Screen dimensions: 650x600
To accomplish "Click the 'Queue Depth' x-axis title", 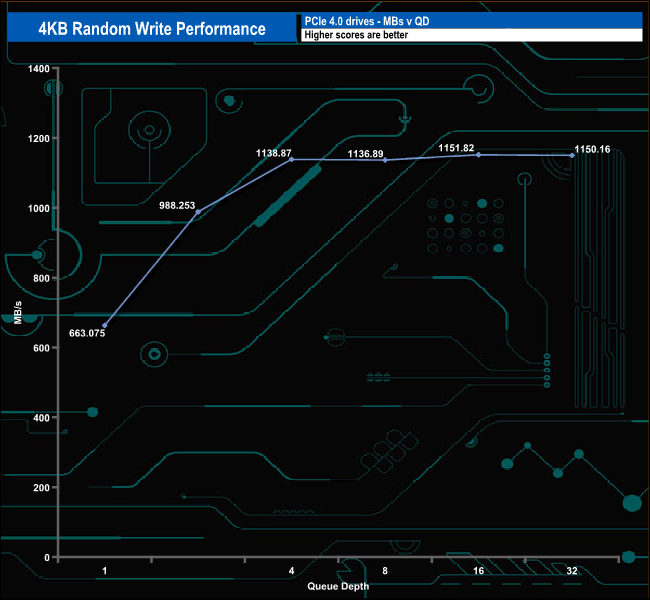I will (338, 586).
